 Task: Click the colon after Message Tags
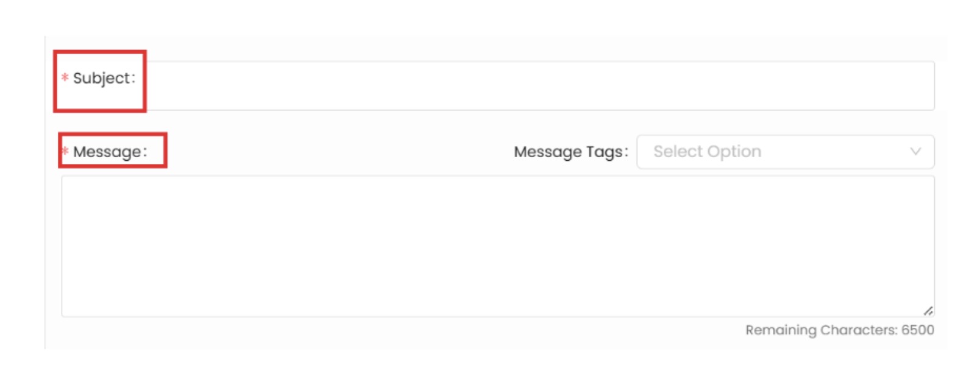[x=626, y=152]
